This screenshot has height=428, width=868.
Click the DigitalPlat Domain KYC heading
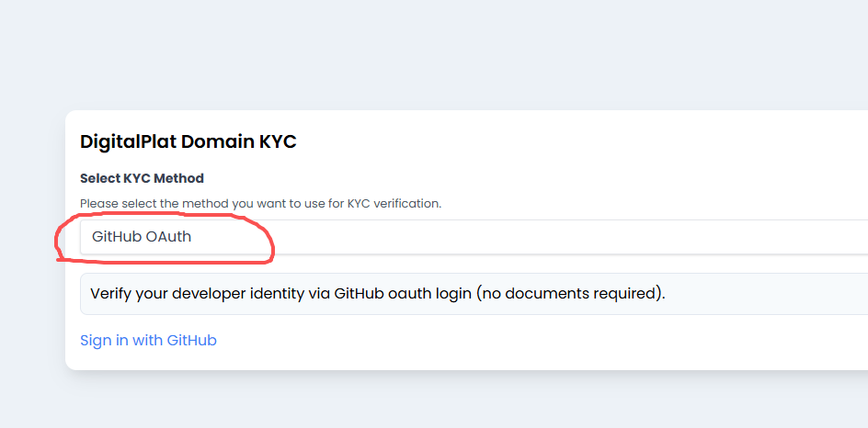tap(188, 141)
